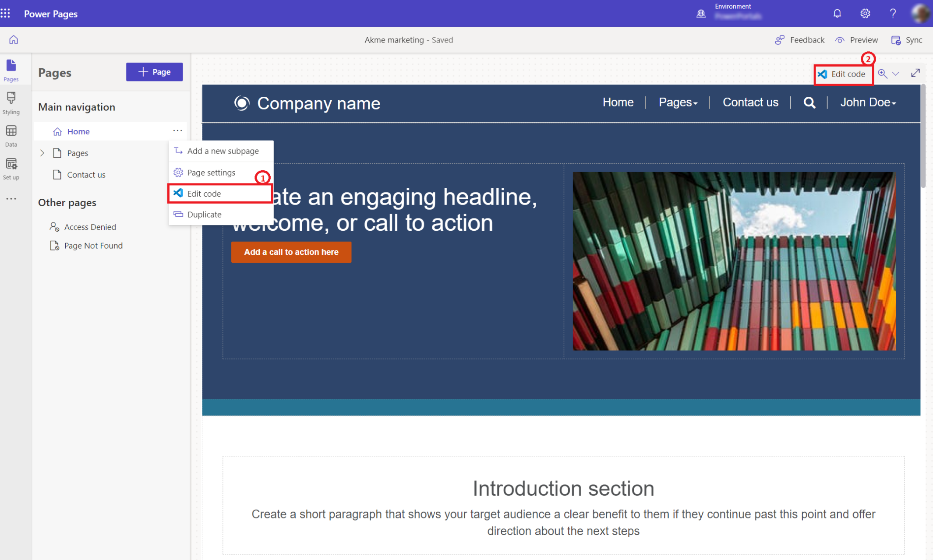
Task: Click the Edit code icon in toolbar
Action: click(841, 73)
